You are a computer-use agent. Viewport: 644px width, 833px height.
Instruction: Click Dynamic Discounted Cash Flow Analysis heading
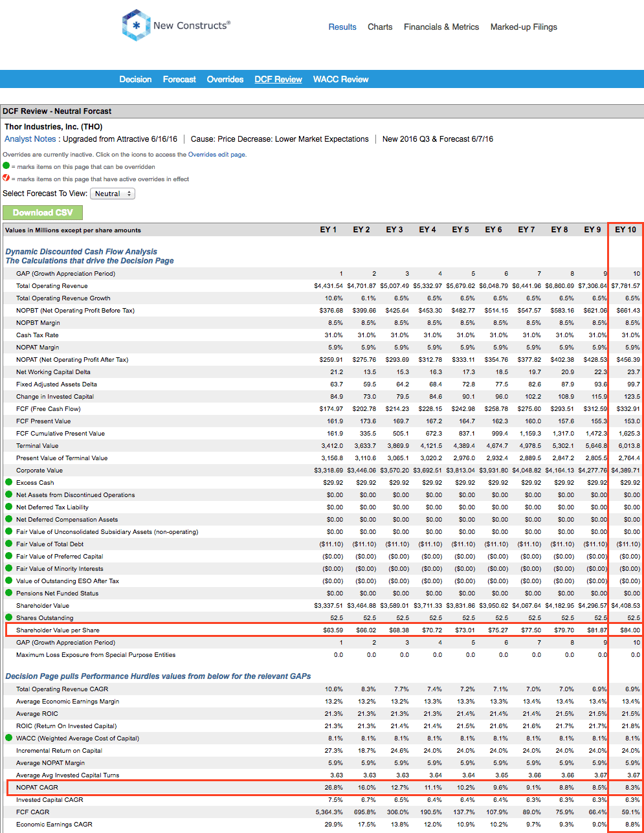[x=81, y=252]
